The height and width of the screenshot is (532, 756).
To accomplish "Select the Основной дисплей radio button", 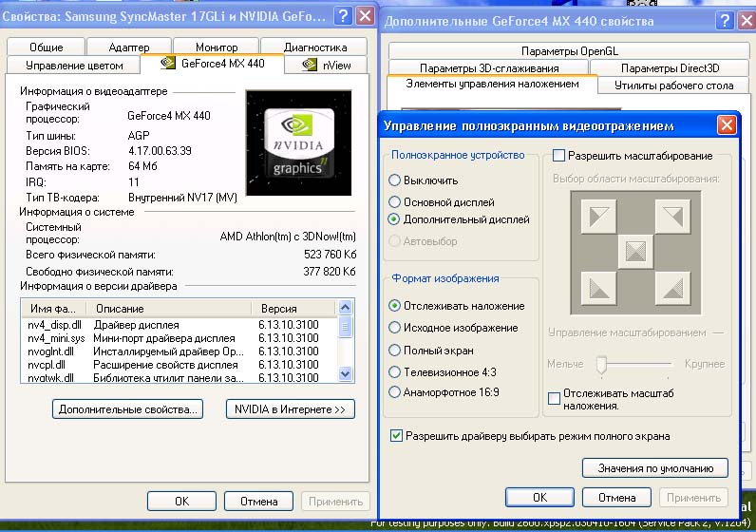I will 394,202.
